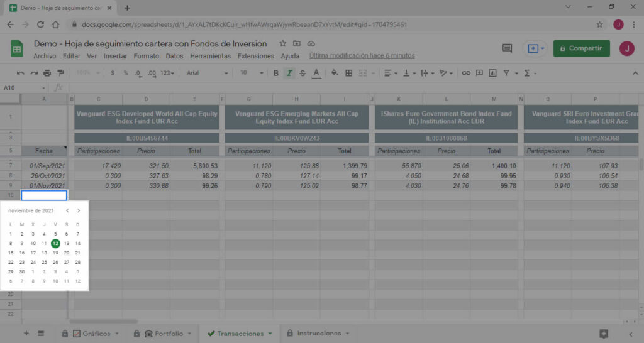Image resolution: width=644 pixels, height=343 pixels.
Task: Select the paint format tool
Action: point(60,73)
